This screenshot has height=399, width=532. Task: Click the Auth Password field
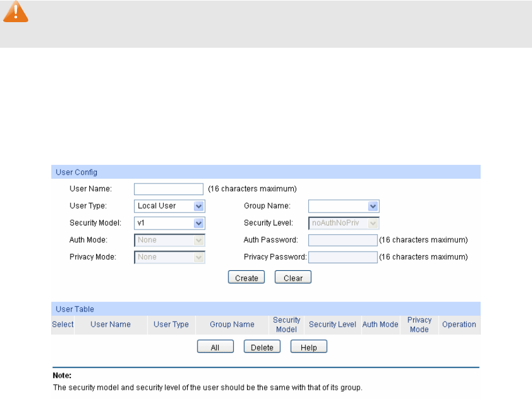(343, 240)
